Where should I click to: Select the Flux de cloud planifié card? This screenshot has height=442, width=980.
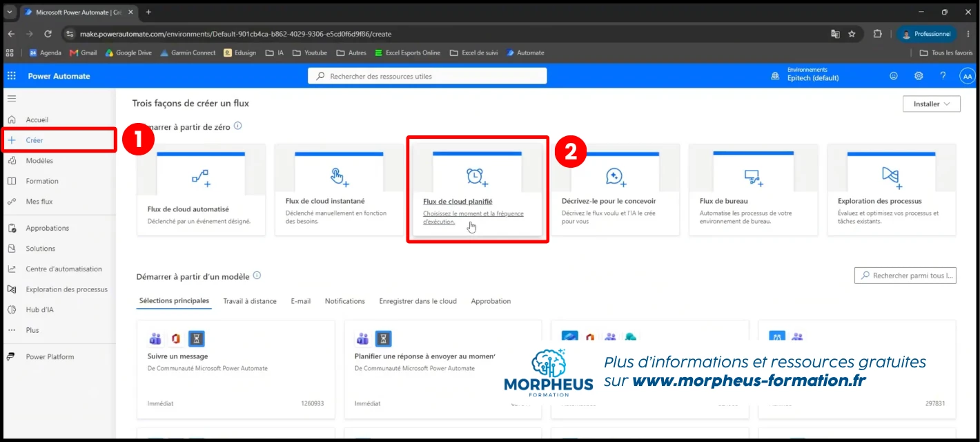pos(477,190)
